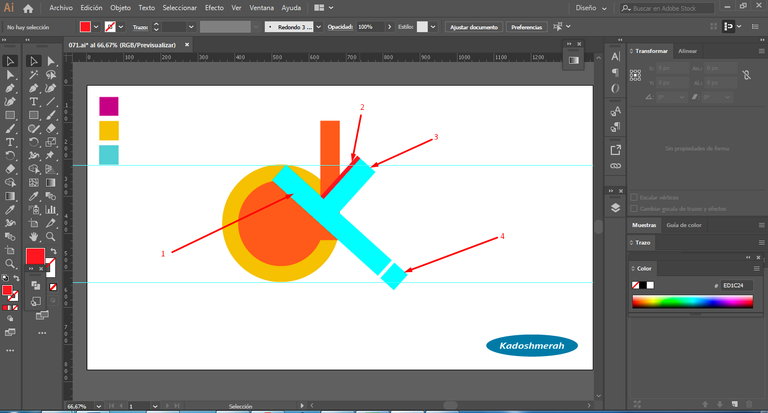Click the Opacidad 100% value field
The width and height of the screenshot is (768, 413).
pyautogui.click(x=370, y=27)
